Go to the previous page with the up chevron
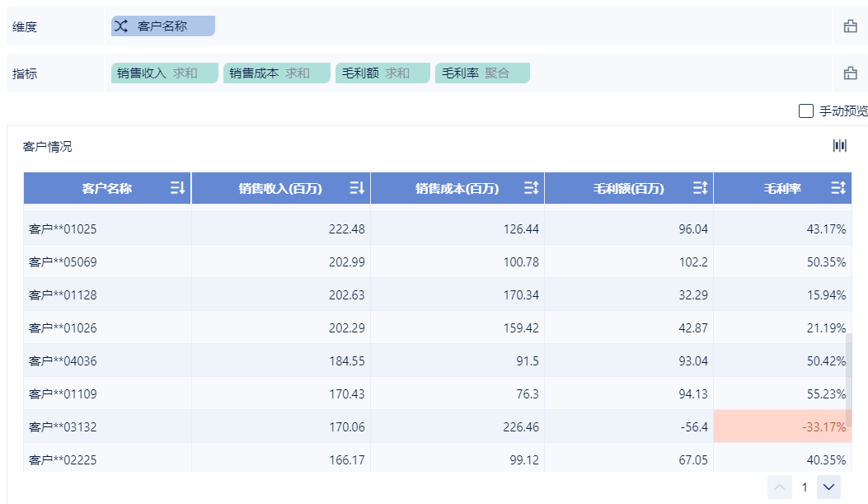Viewport: 868px width, 504px height. pos(779,488)
